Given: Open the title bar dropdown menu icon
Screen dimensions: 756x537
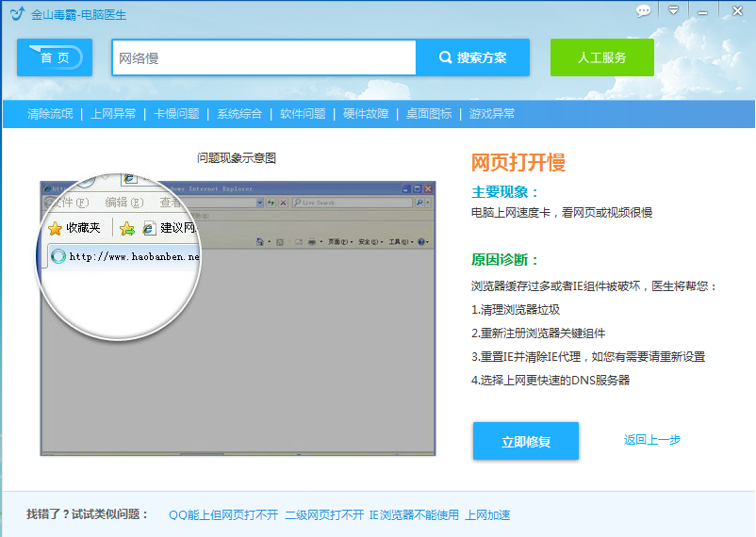Looking at the screenshot, I should click(673, 10).
